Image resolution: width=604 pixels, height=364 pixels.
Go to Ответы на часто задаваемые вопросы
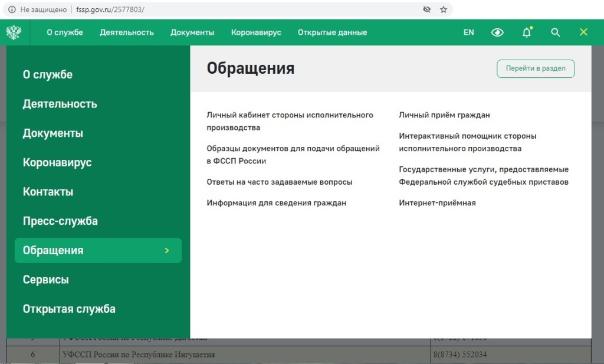[279, 182]
